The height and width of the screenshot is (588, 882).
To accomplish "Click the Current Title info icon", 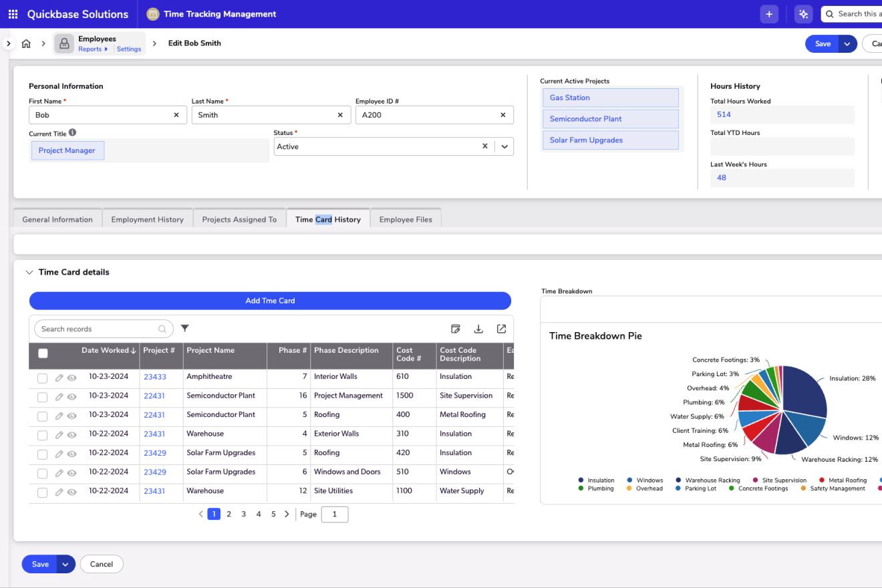I will pos(72,133).
